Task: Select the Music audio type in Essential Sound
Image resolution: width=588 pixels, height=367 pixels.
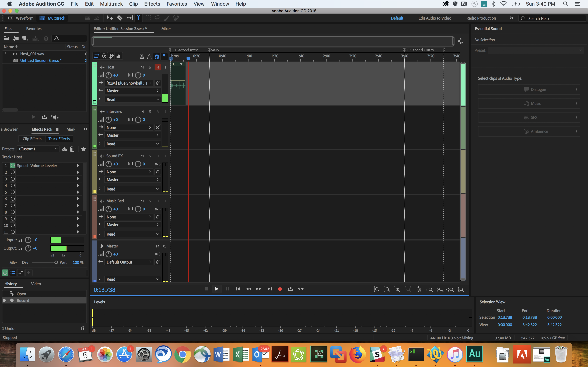Action: (529, 103)
